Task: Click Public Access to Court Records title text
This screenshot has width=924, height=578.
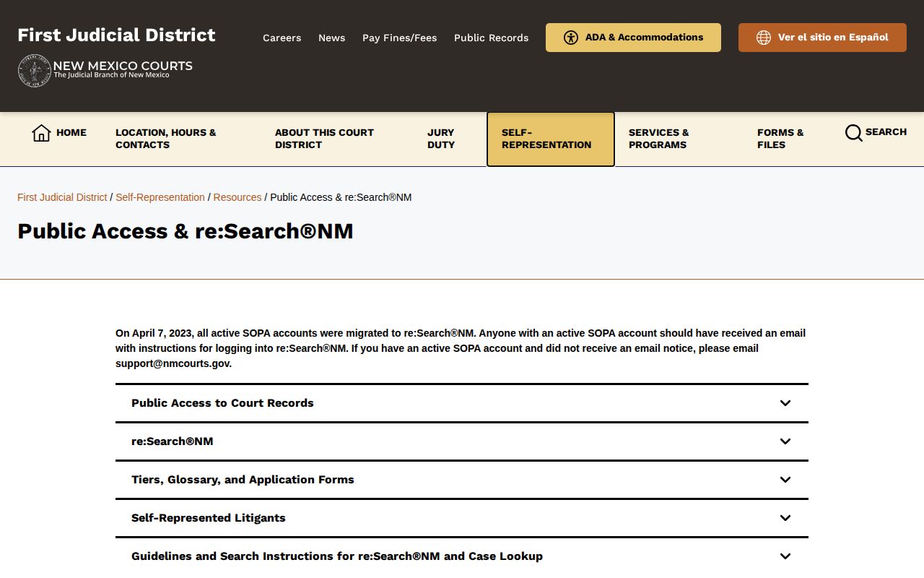Action: click(222, 403)
